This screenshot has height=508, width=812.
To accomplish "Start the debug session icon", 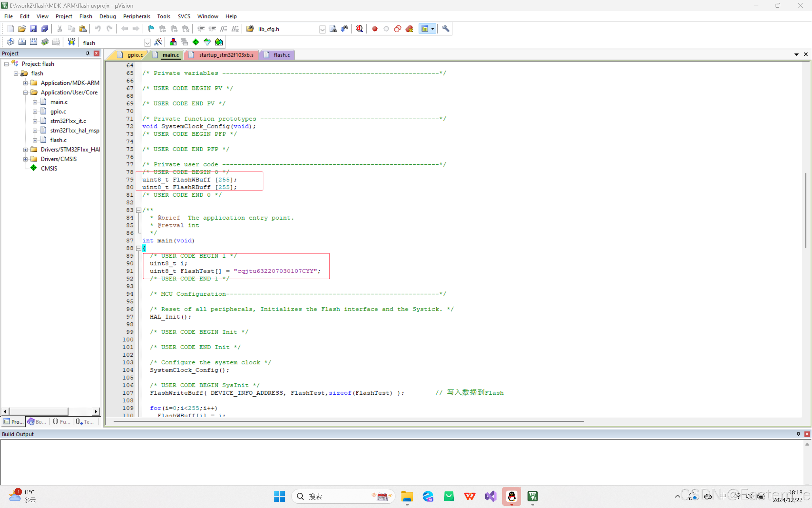I will point(359,29).
